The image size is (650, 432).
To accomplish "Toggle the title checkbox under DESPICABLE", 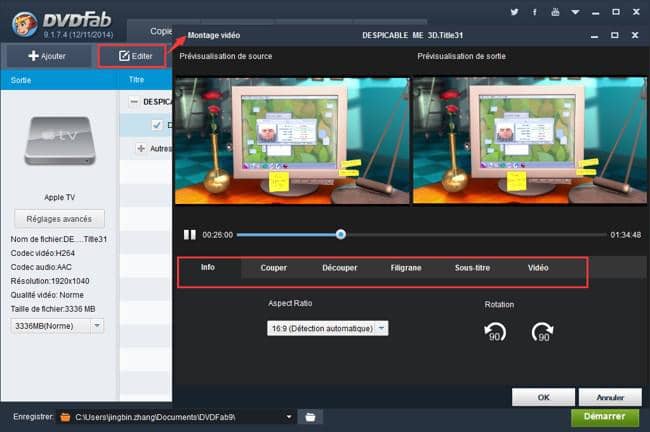I will pos(157,125).
